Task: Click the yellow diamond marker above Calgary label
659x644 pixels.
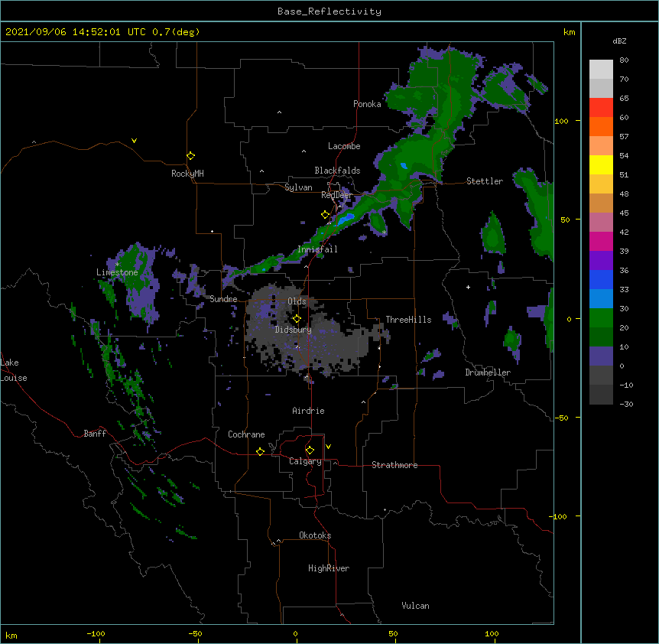Action: (310, 450)
